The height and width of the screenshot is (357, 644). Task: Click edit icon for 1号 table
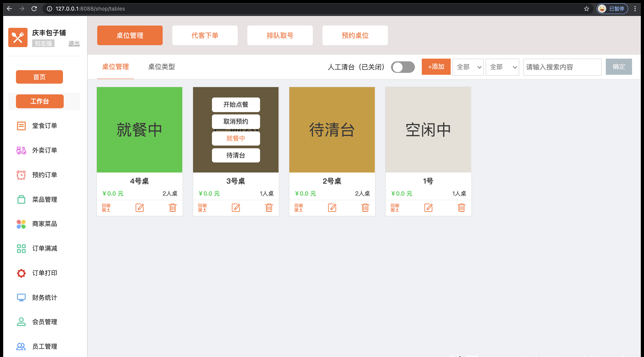click(428, 208)
